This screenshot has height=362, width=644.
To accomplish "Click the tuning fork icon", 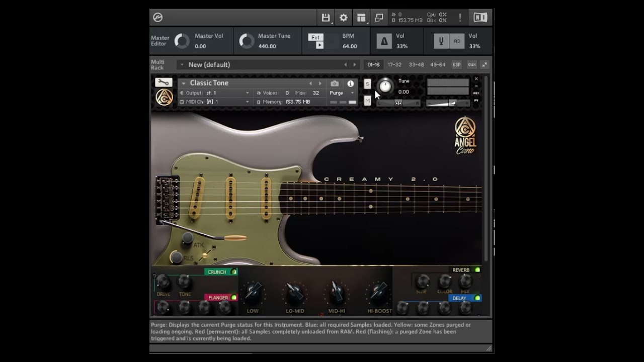I will tap(441, 41).
